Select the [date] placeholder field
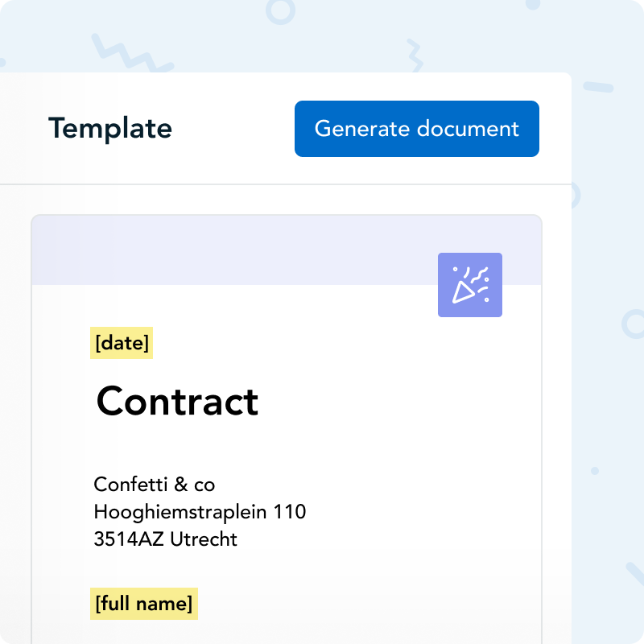This screenshot has height=644, width=644. tap(122, 344)
